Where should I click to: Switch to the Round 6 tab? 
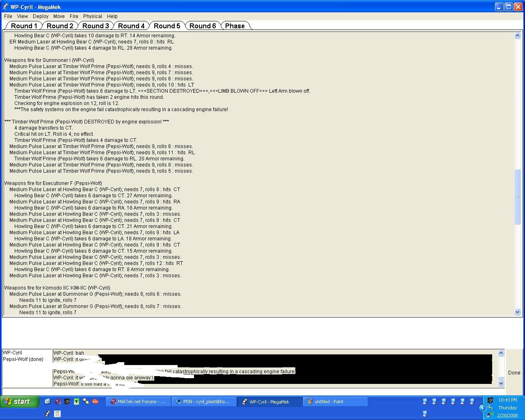coord(203,26)
